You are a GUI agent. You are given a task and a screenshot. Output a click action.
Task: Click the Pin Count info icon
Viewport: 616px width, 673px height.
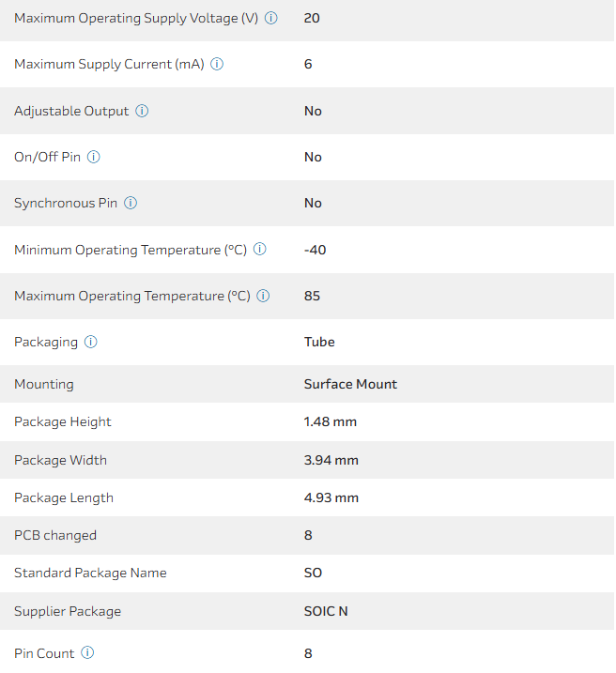[x=87, y=652]
